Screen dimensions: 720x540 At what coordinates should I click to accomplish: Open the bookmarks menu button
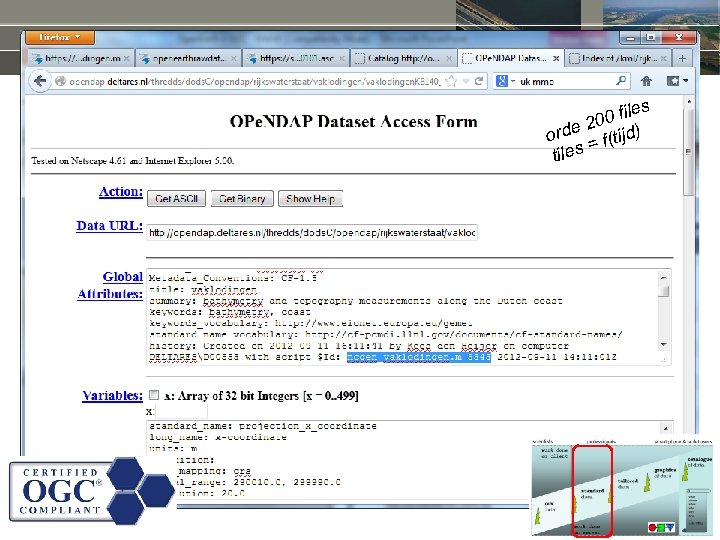tap(677, 81)
